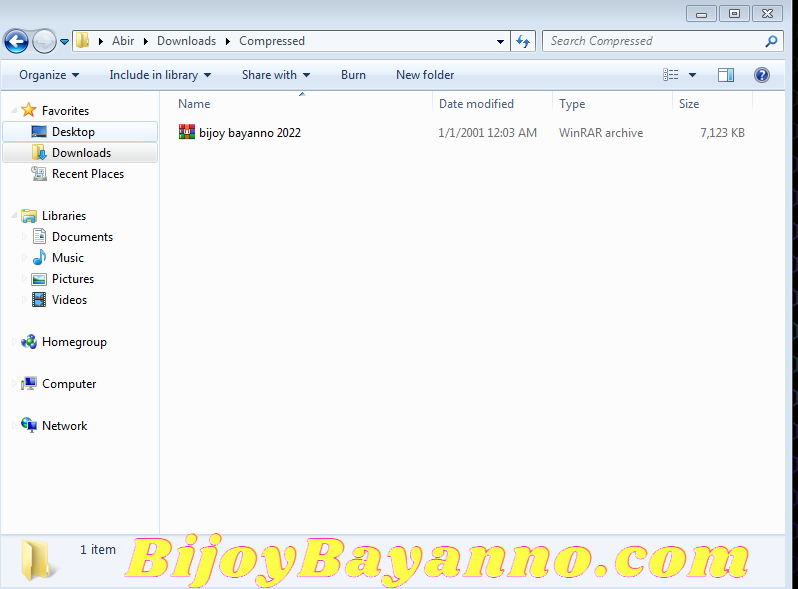The height and width of the screenshot is (589, 798).
Task: Click the Libraries icon
Action: (29, 216)
